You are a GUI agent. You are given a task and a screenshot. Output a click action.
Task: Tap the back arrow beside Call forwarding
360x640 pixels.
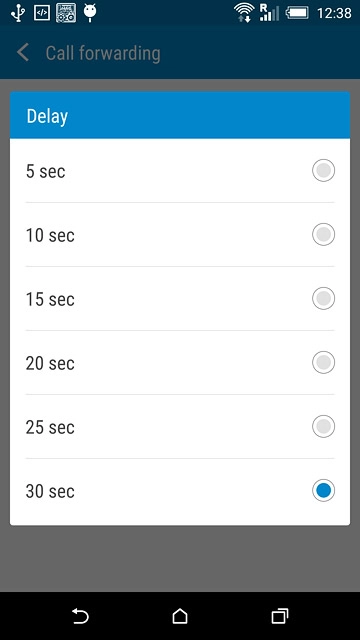click(x=23, y=53)
